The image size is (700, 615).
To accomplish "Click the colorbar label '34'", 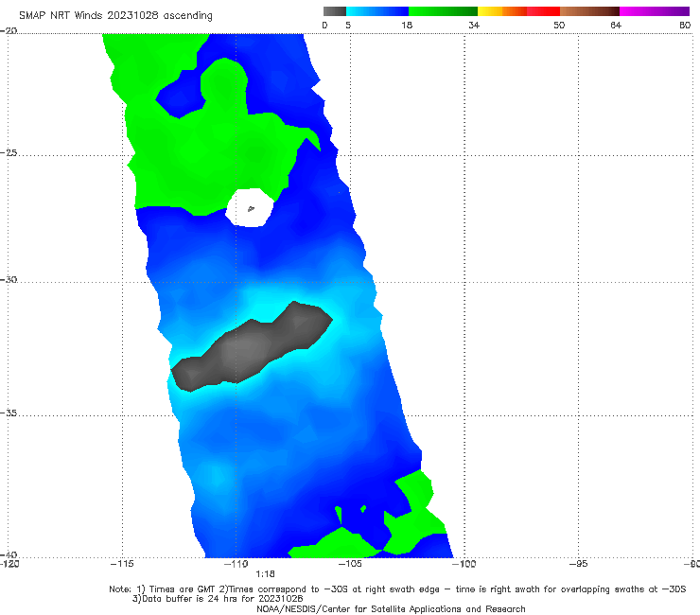I will point(474,26).
